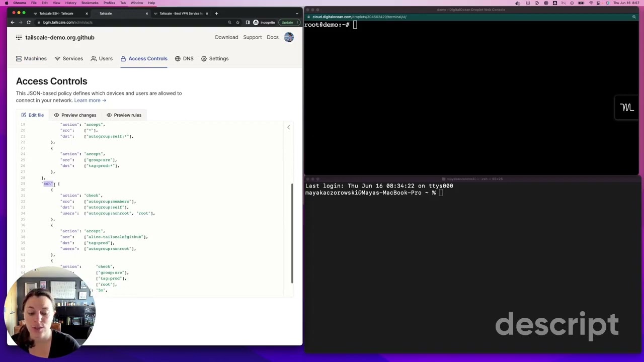This screenshot has height=362, width=644.
Task: Click the "autogroup:members" value in editor
Action: [110, 202]
